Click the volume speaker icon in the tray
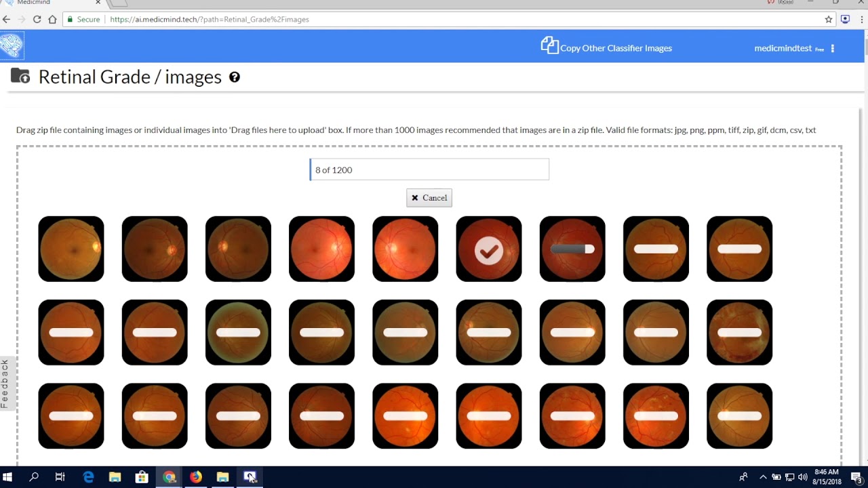The height and width of the screenshot is (488, 868). pyautogui.click(x=803, y=477)
